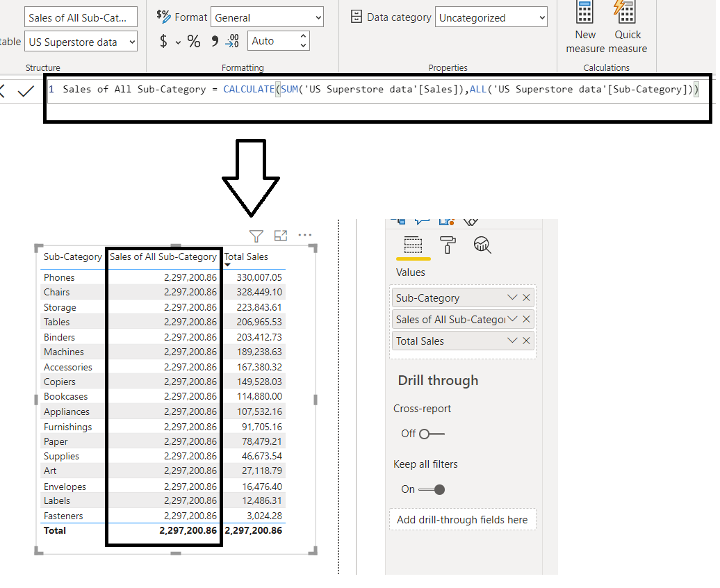Toggle Cross-report drill through switch

(432, 434)
